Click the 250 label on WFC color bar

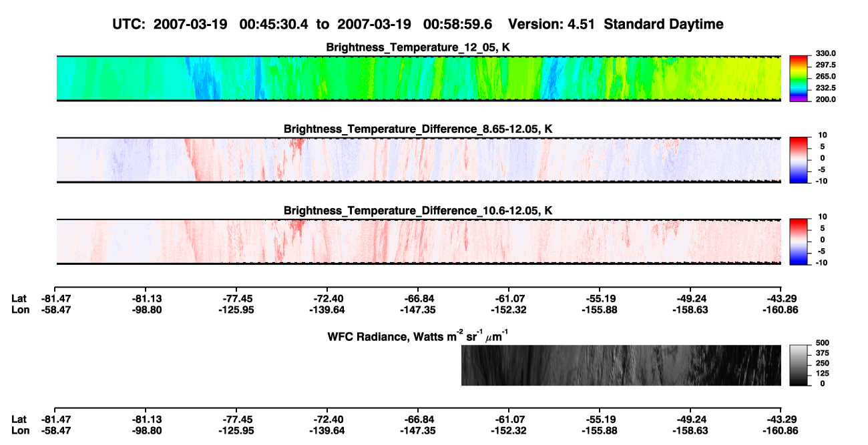tap(823, 362)
